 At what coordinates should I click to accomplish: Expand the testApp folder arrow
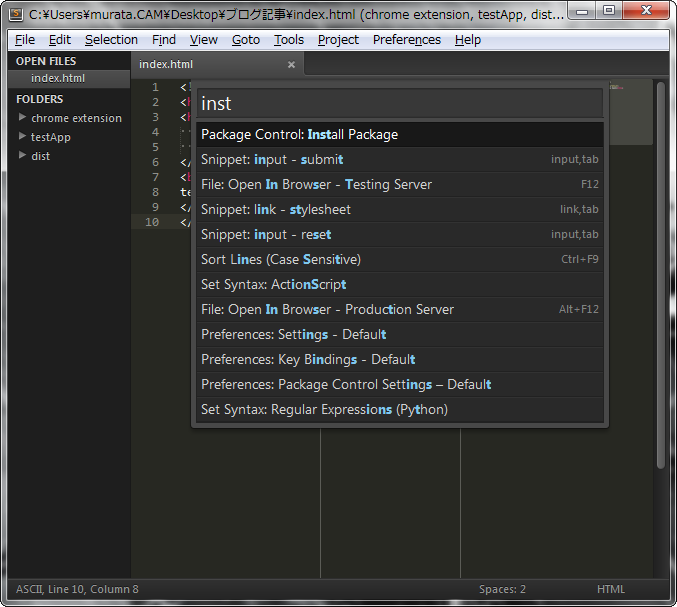22,136
